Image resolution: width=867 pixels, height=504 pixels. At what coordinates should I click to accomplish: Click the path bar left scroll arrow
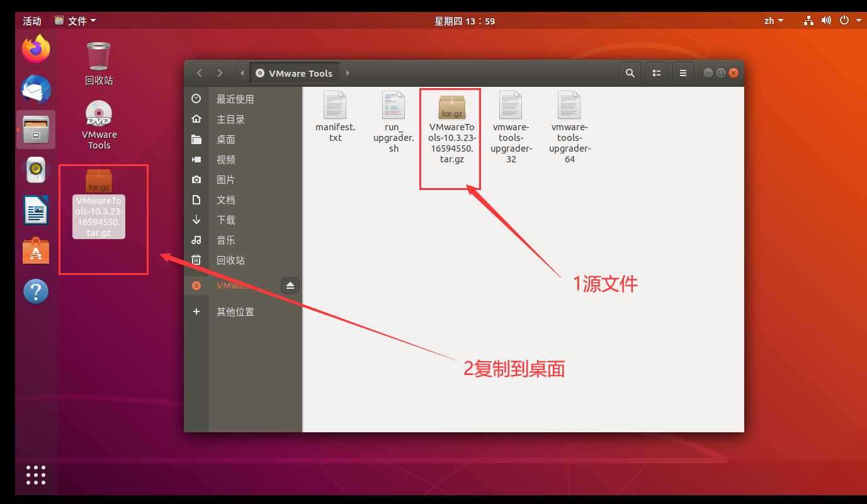click(242, 73)
